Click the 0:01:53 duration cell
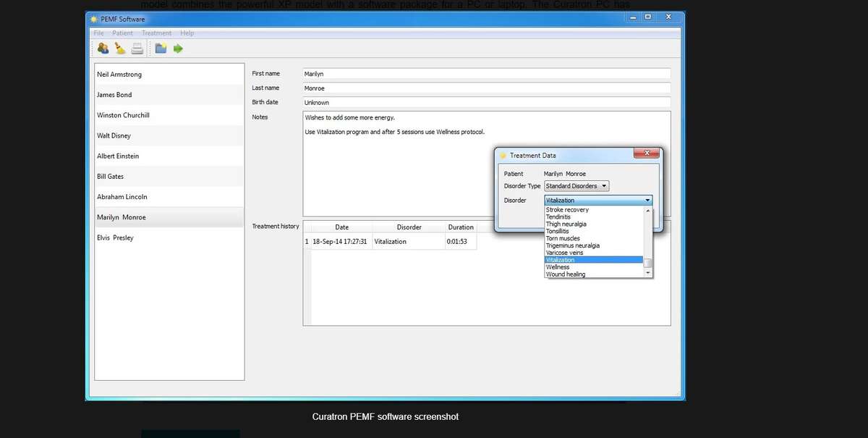The height and width of the screenshot is (438, 868). (x=461, y=241)
